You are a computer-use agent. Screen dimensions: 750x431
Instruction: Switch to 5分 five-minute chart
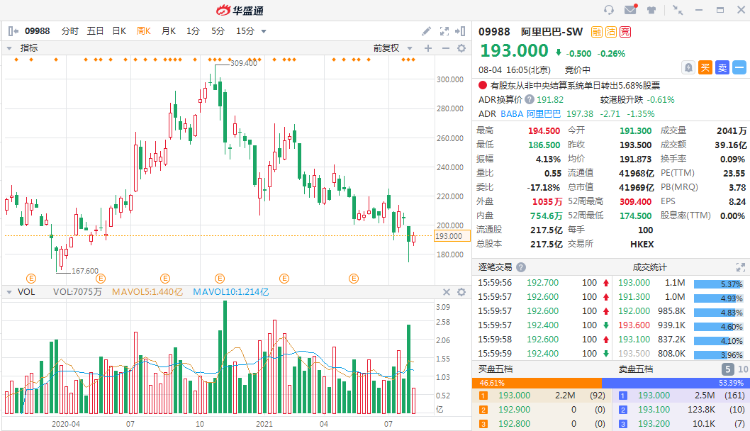coord(218,31)
